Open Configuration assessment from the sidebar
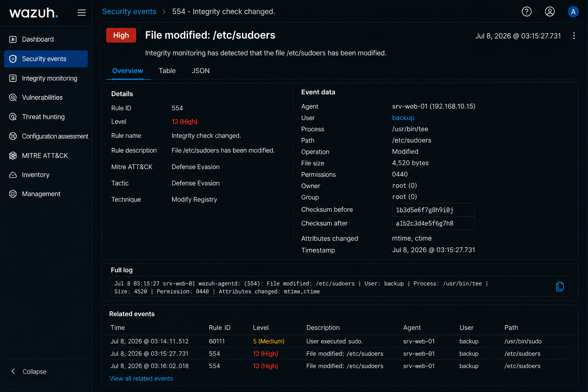 pos(46,136)
